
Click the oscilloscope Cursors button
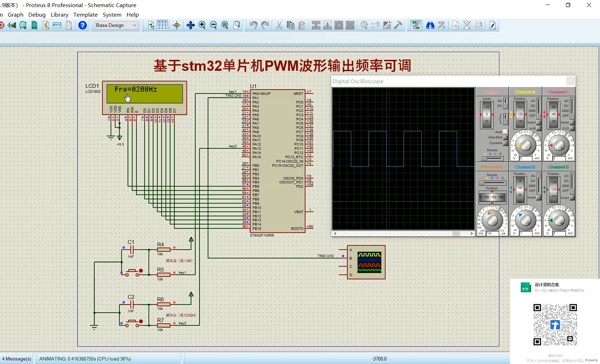(x=505, y=143)
